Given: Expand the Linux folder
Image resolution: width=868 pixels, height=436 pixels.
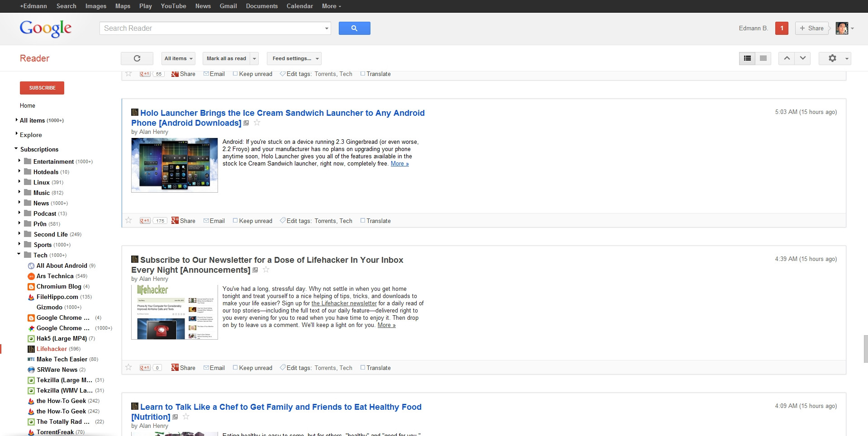Looking at the screenshot, I should 19,181.
